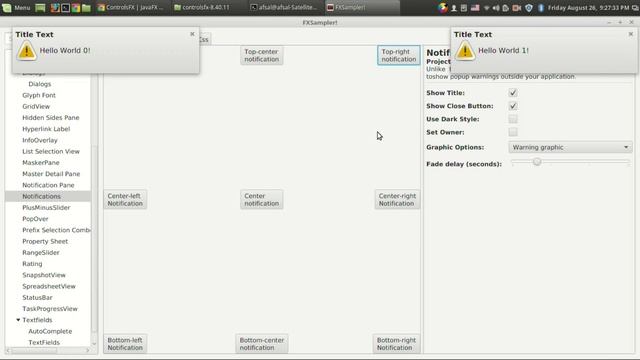This screenshot has width=640, height=360.
Task: Click the document tray icon beside volume
Action: [x=506, y=8]
